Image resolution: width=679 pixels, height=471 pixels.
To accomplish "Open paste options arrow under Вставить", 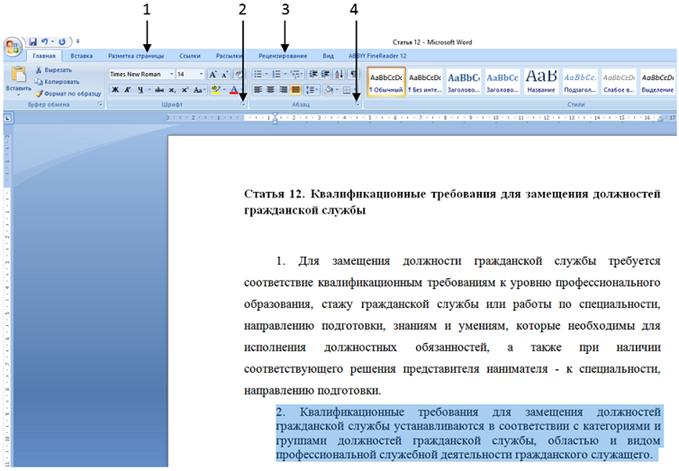I will [18, 94].
